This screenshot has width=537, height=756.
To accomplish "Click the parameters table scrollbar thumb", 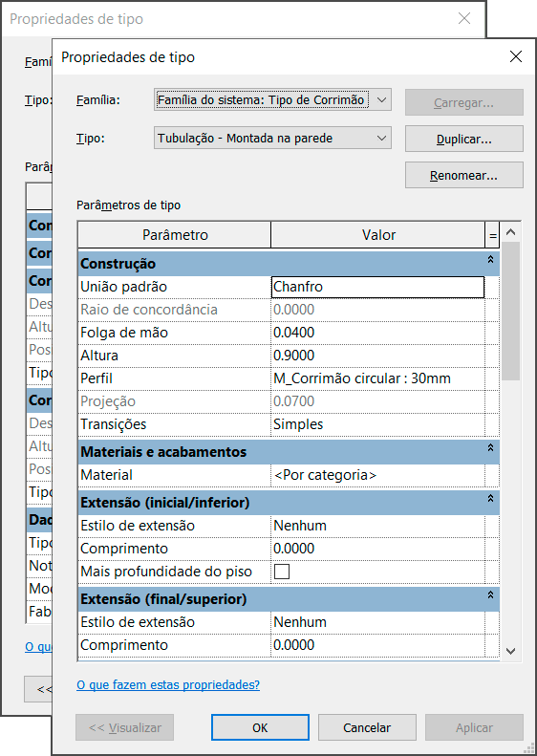I will (510, 312).
